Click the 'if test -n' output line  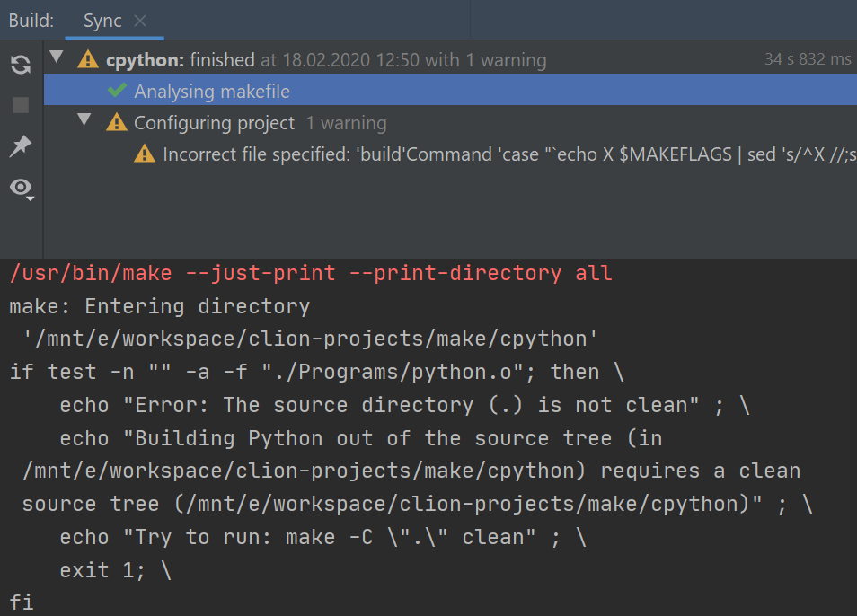tap(316, 373)
